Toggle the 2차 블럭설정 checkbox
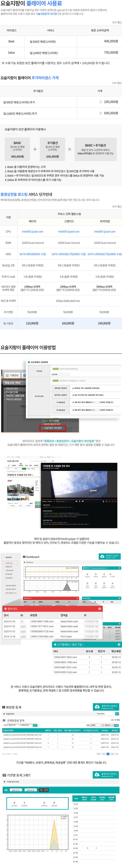This screenshot has width=122, height=868. tap(73, 410)
